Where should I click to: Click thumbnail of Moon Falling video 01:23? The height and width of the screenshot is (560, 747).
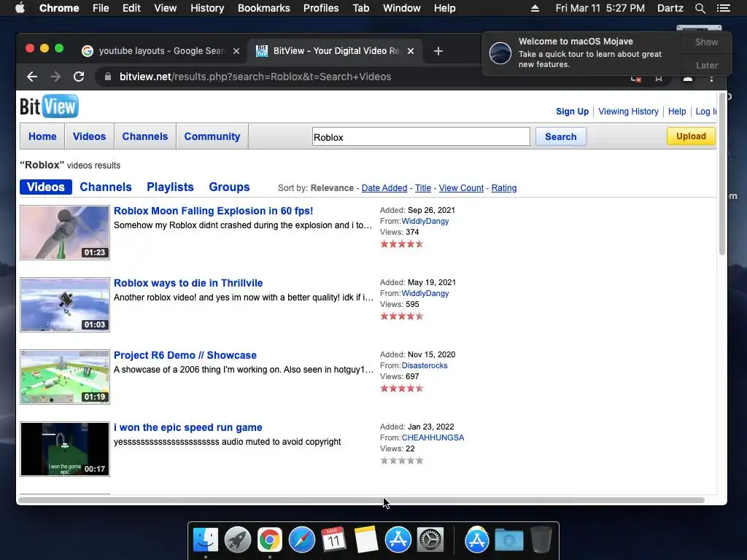(65, 233)
